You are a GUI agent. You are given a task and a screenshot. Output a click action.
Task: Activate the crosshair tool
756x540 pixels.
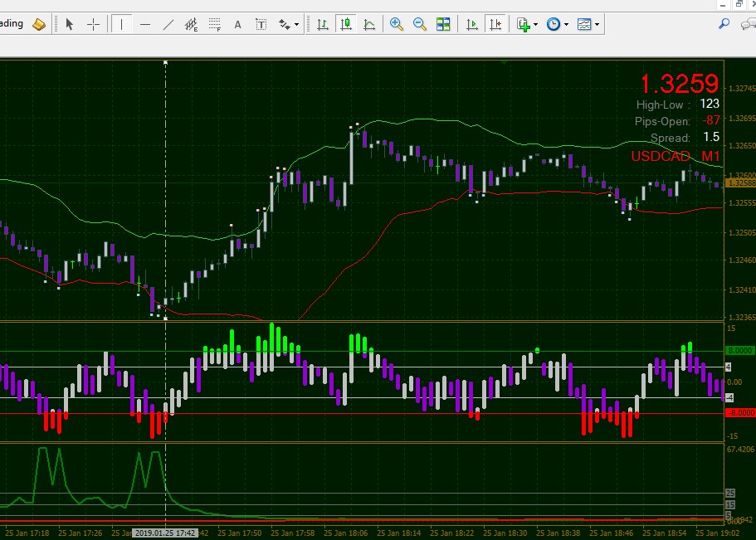click(93, 24)
